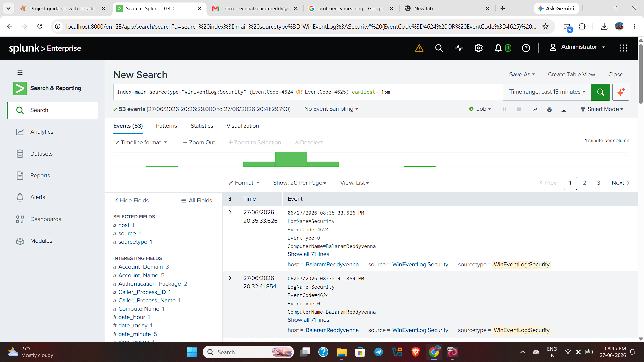The image size is (644, 362).
Task: Click the Windows taskbar Search box
Action: [x=249, y=352]
